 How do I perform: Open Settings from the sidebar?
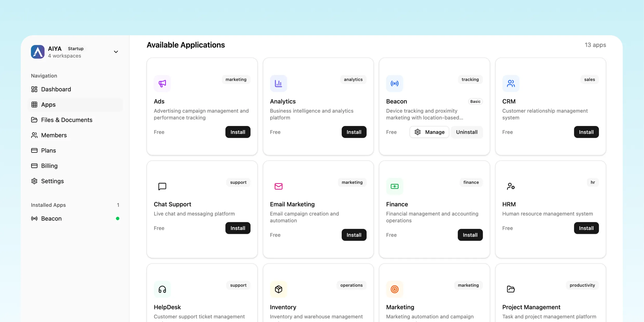[52, 181]
